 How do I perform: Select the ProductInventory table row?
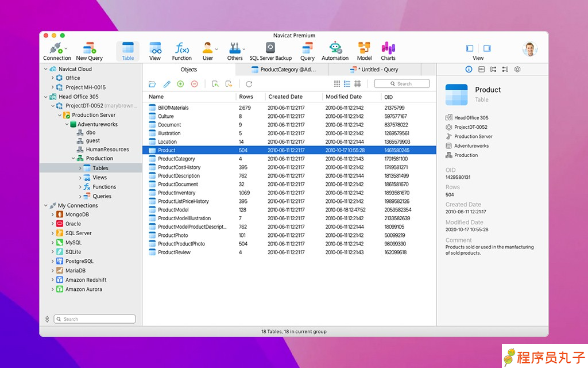coord(289,193)
